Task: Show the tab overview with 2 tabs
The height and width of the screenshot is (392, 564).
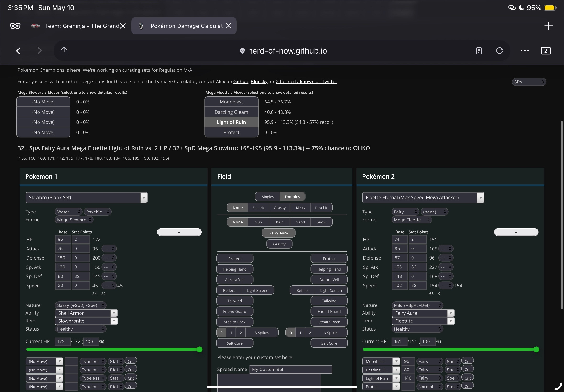Action: coord(546,51)
